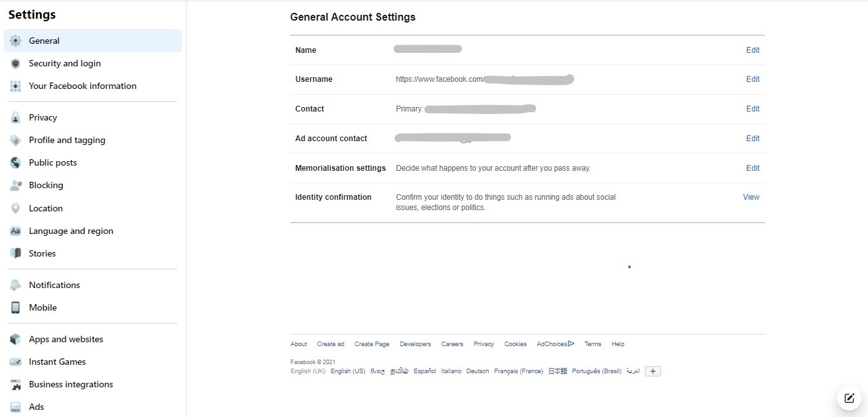Edit the Name row
Viewport: 868px width, 417px height.
(753, 50)
